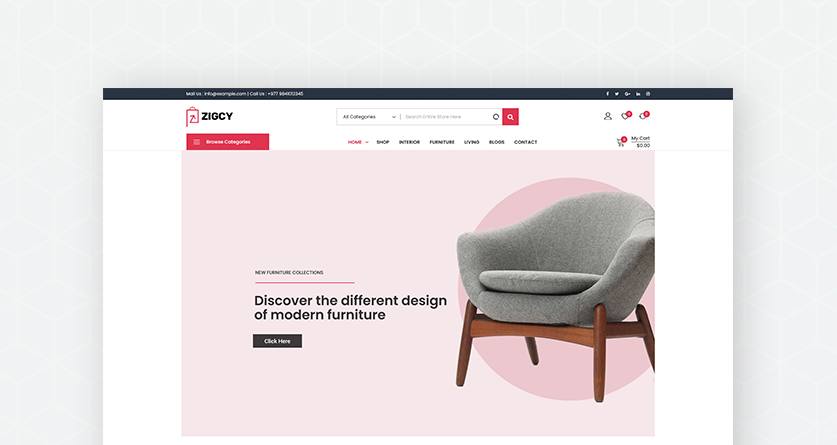
Task: Expand the All Categories dropdown
Action: coord(369,117)
